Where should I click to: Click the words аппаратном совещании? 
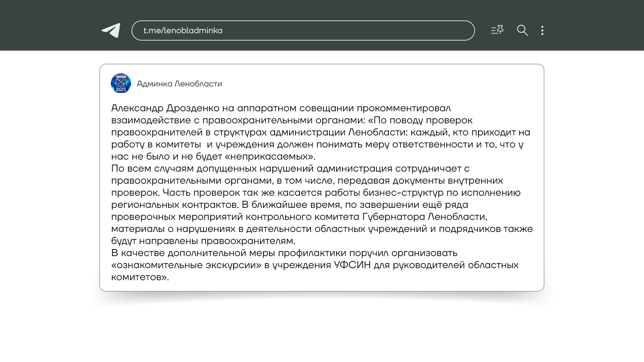point(295,108)
